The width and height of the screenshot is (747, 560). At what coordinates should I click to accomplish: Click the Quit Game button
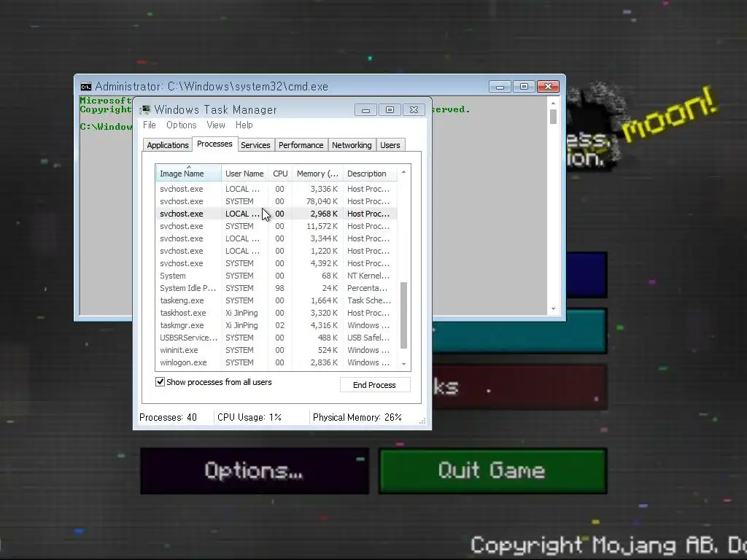click(x=492, y=471)
